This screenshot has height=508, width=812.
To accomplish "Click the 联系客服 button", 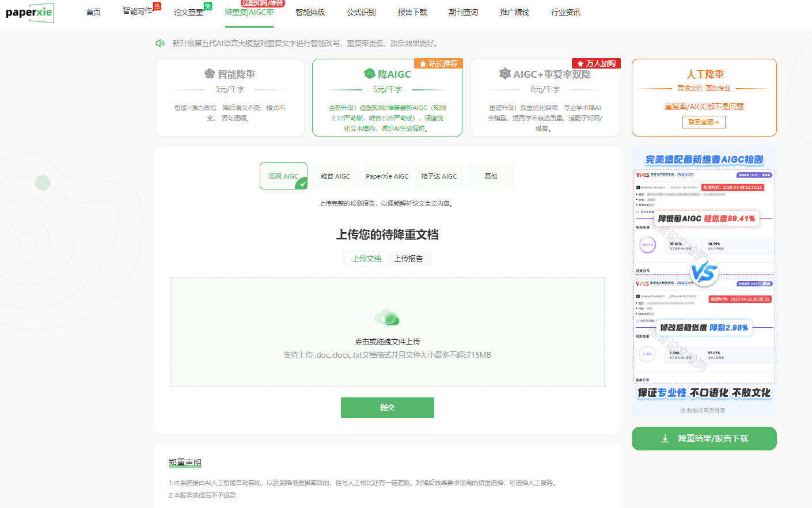I will (704, 122).
